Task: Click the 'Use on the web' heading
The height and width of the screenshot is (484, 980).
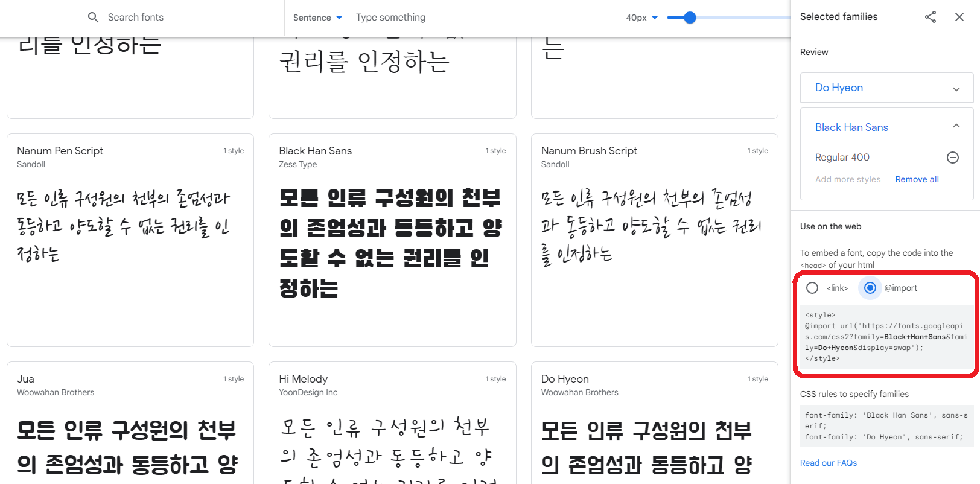Action: 830,226
